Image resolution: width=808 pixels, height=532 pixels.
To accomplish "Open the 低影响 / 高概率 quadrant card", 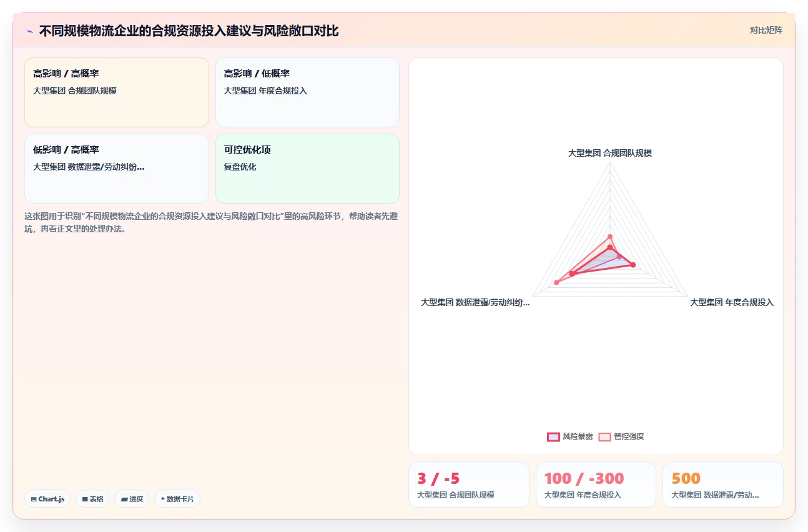I will [x=117, y=169].
